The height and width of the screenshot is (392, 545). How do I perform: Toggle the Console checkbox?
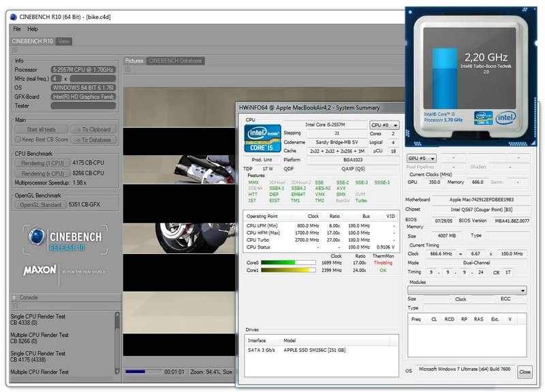(14, 297)
